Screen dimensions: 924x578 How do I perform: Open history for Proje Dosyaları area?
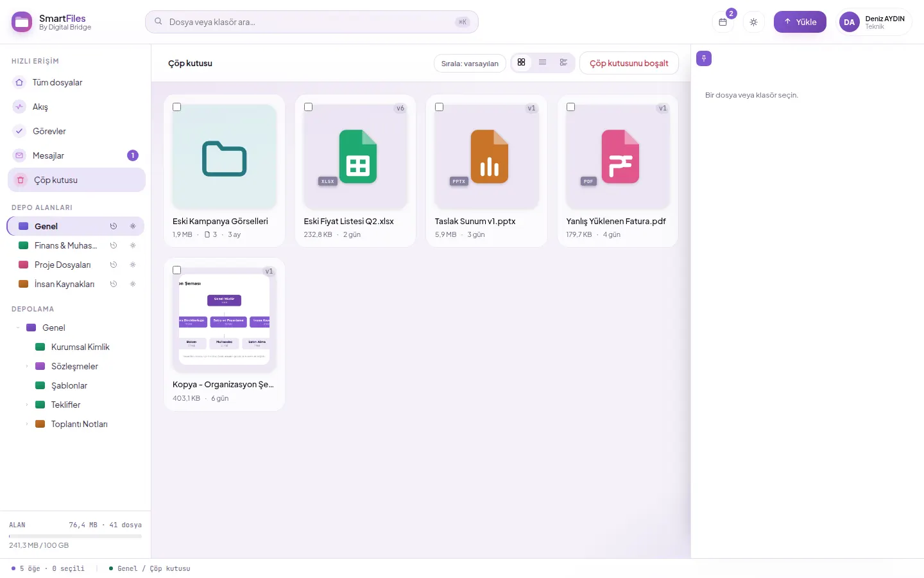click(114, 265)
